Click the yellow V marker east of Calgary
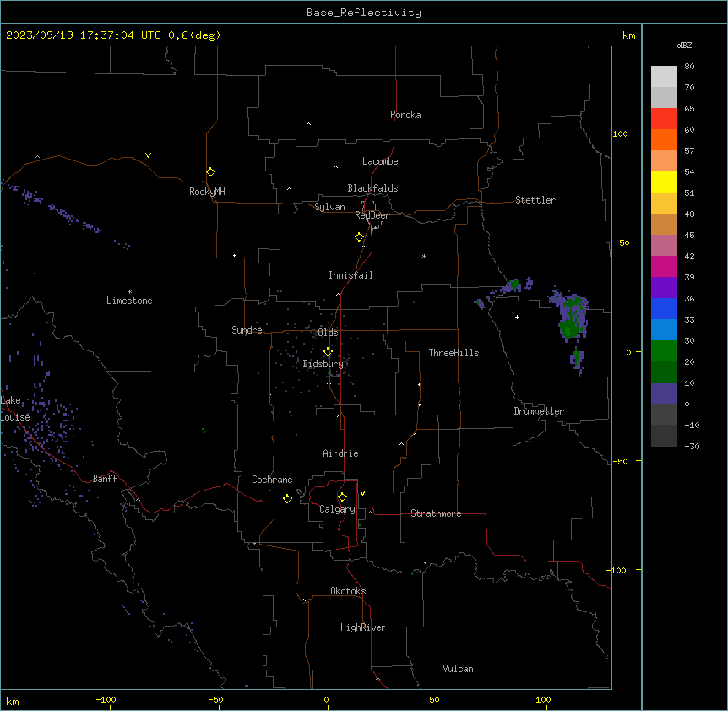This screenshot has width=728, height=711. tap(362, 493)
